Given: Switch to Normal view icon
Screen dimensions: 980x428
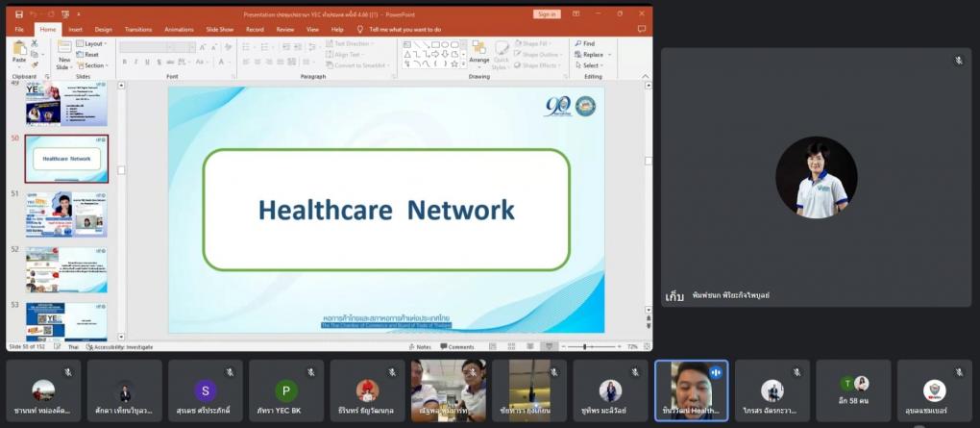Looking at the screenshot, I should [x=493, y=346].
